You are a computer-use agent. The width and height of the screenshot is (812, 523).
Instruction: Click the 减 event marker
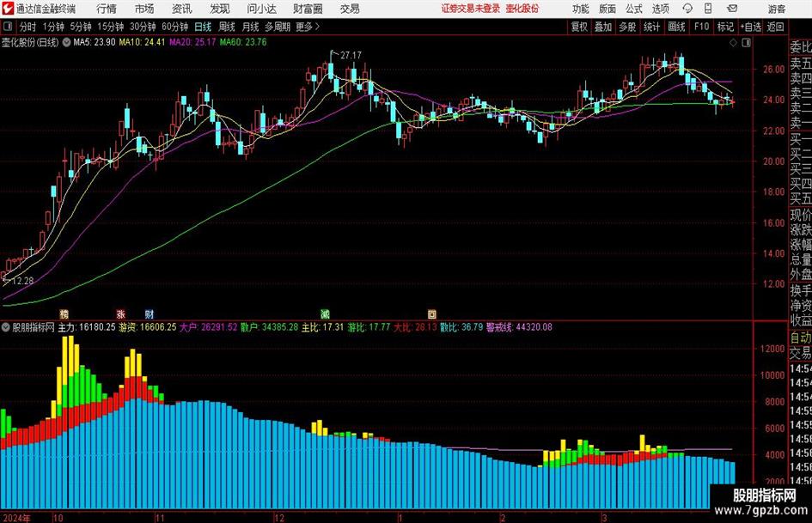[325, 313]
